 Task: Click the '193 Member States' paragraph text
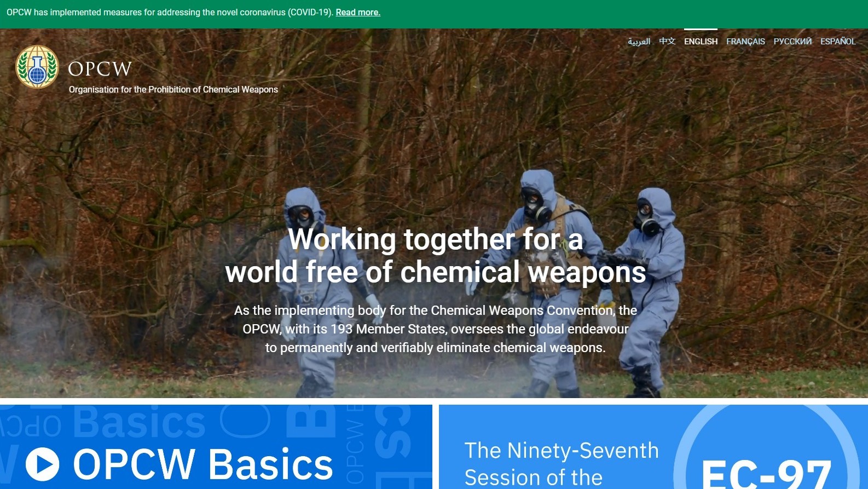tap(436, 329)
